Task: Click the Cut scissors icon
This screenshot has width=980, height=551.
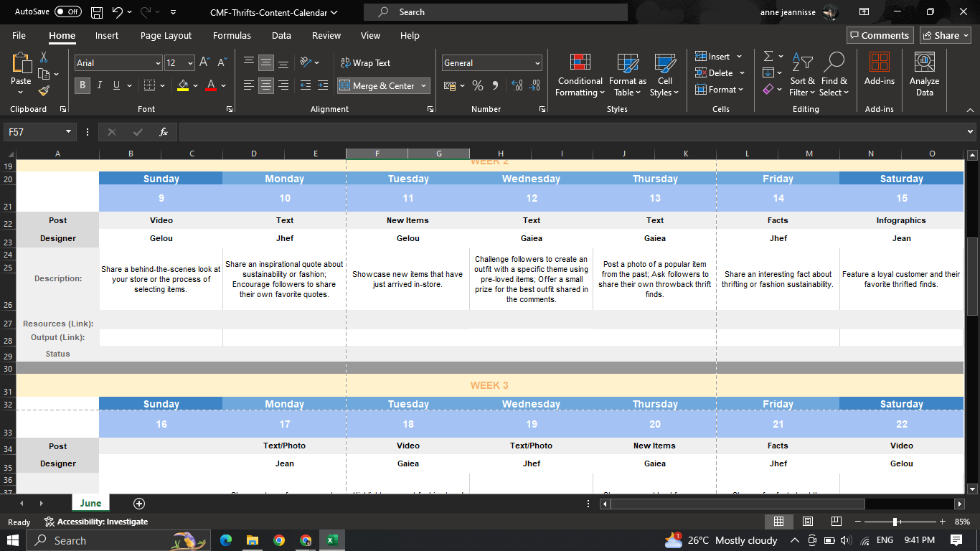Action: [x=44, y=57]
